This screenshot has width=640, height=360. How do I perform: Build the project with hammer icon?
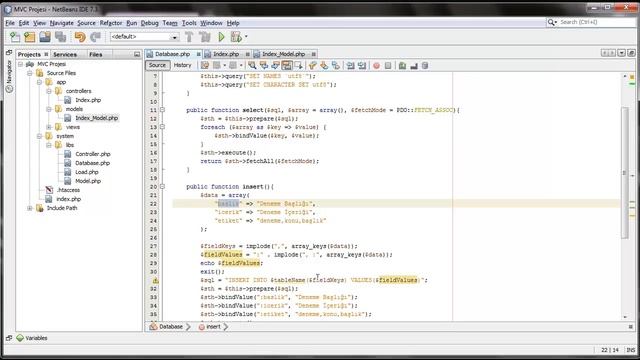[189, 37]
